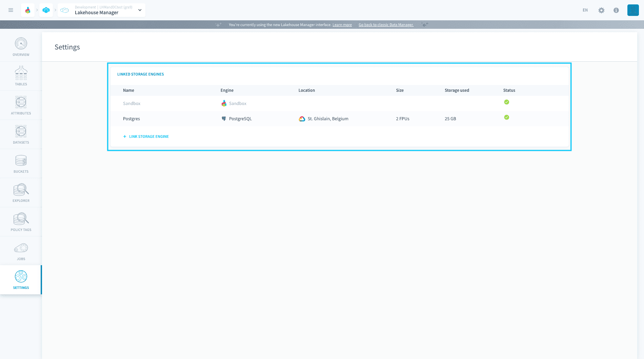This screenshot has width=644, height=359.
Task: Expand the Lakehouse Manager dropdown arrow
Action: coord(140,10)
